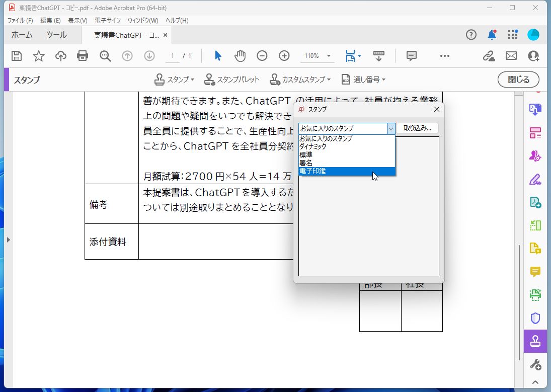Open the 通し番号 dropdown
Viewport: 551px width, 392px height.
[363, 80]
